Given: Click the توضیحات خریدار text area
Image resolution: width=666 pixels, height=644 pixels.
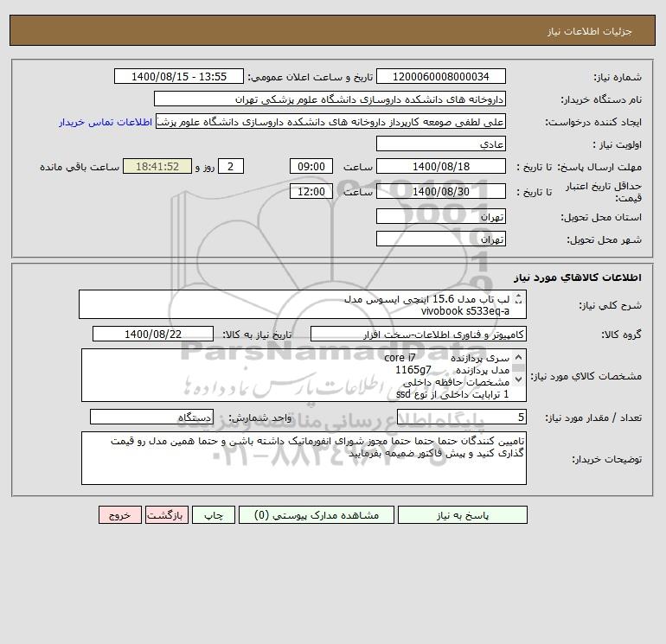Looking at the screenshot, I should [304, 458].
